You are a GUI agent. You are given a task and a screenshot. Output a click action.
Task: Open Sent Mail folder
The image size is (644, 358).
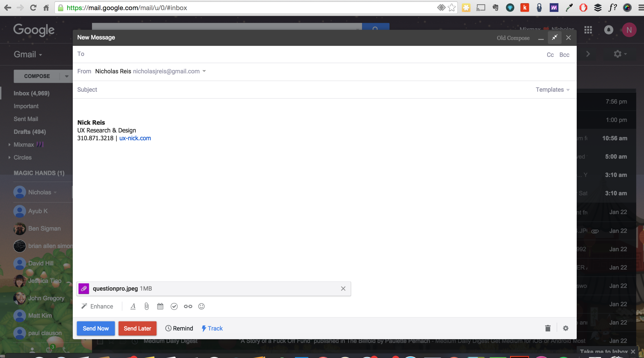coord(26,119)
